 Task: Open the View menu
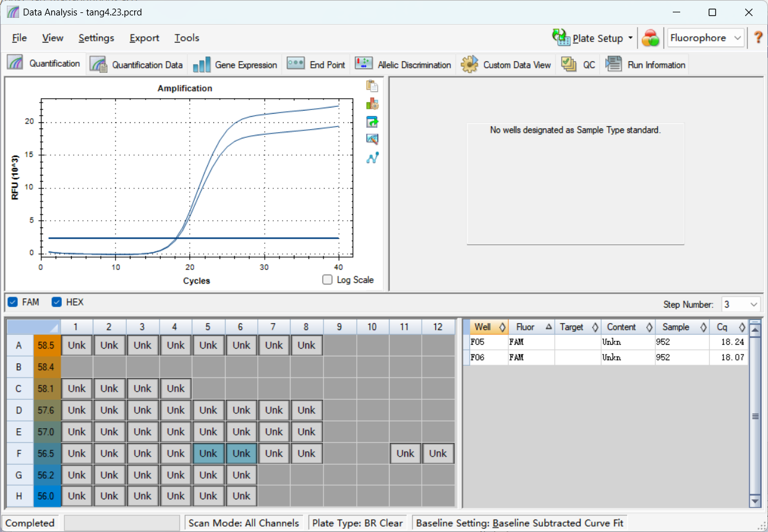[x=53, y=38]
